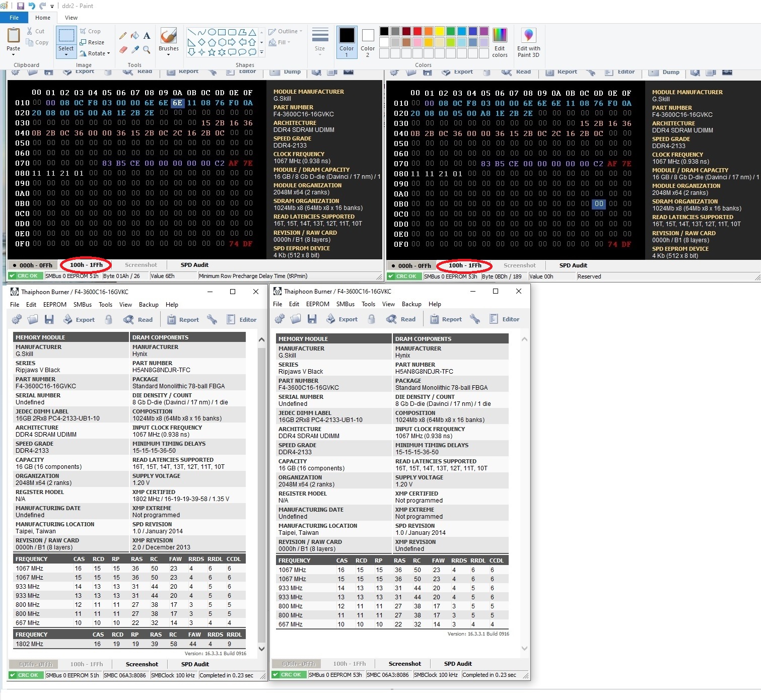Click the gear icon in right Thaiphoon toolbar
Viewport: 761px width, 700px height.
pos(280,319)
